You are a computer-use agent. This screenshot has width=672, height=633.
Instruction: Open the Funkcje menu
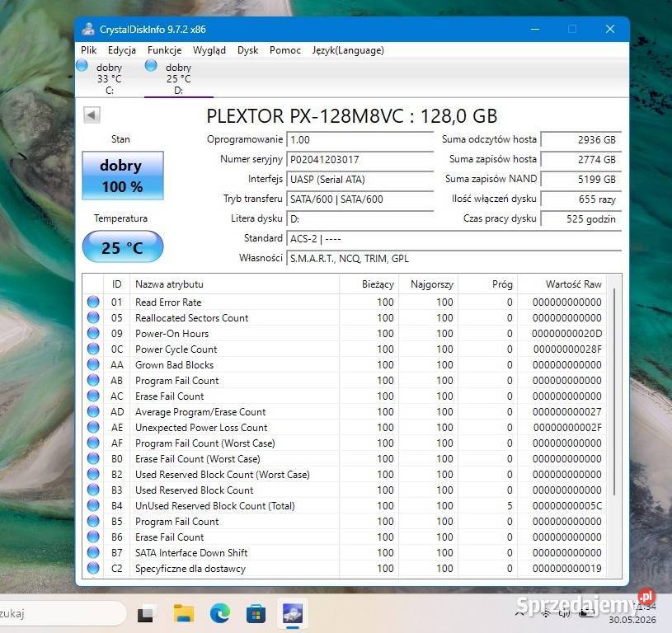(x=165, y=50)
